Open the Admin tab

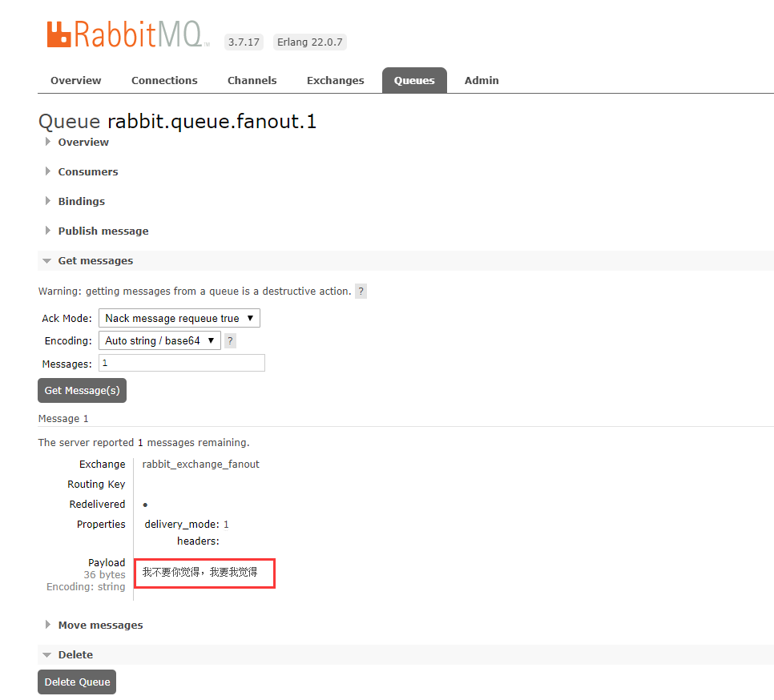(482, 80)
